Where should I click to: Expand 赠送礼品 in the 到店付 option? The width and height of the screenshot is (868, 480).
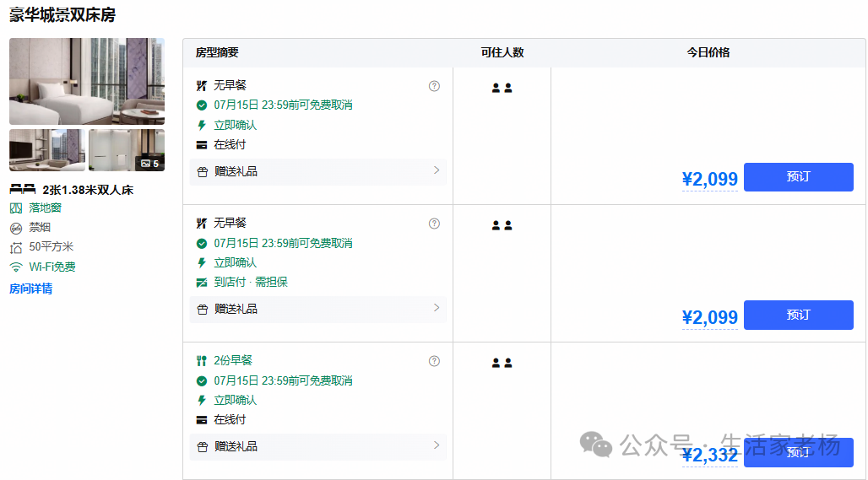click(318, 309)
